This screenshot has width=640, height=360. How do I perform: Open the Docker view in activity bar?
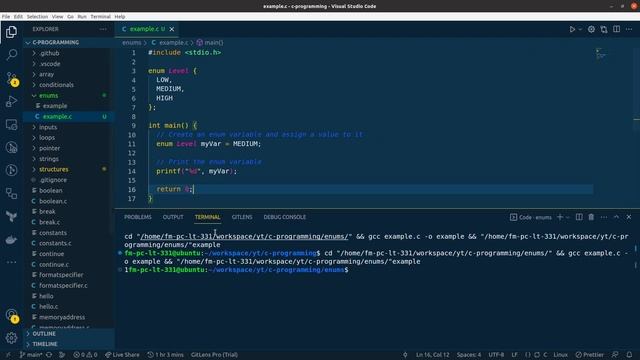tap(11, 240)
